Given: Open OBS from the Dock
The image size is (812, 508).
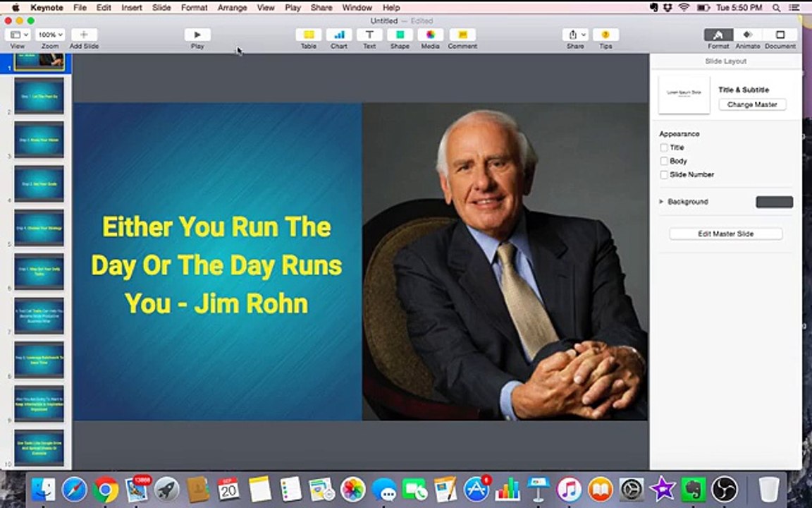Looking at the screenshot, I should (x=724, y=489).
